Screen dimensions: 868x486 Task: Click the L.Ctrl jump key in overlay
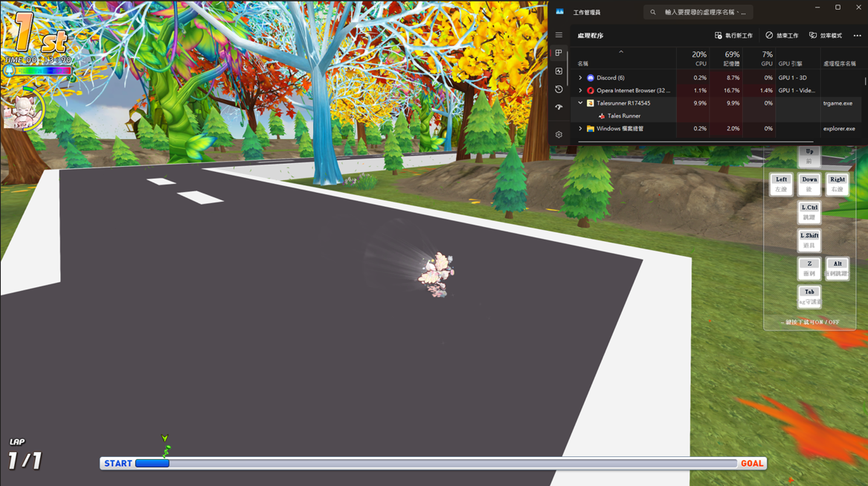(x=809, y=212)
